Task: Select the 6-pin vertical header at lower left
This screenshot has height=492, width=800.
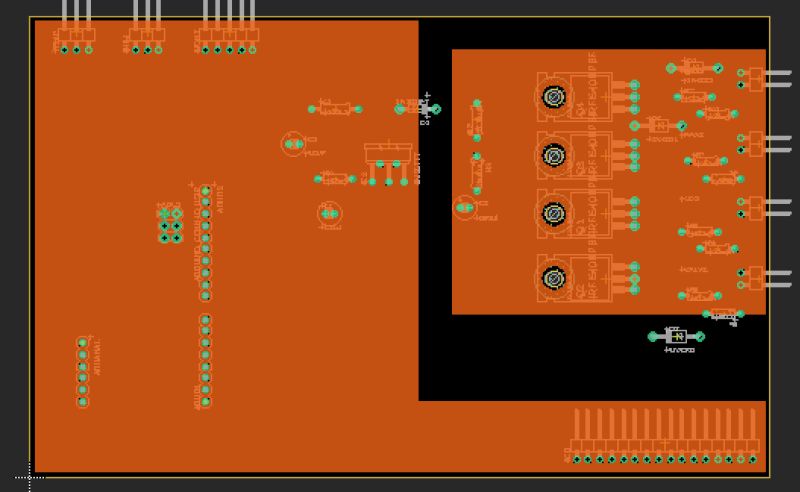Action: point(82,372)
